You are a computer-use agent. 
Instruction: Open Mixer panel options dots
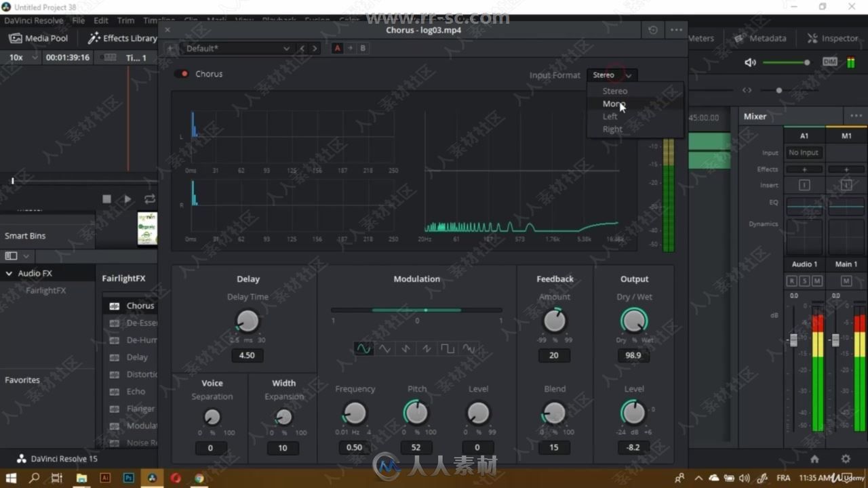(x=856, y=116)
